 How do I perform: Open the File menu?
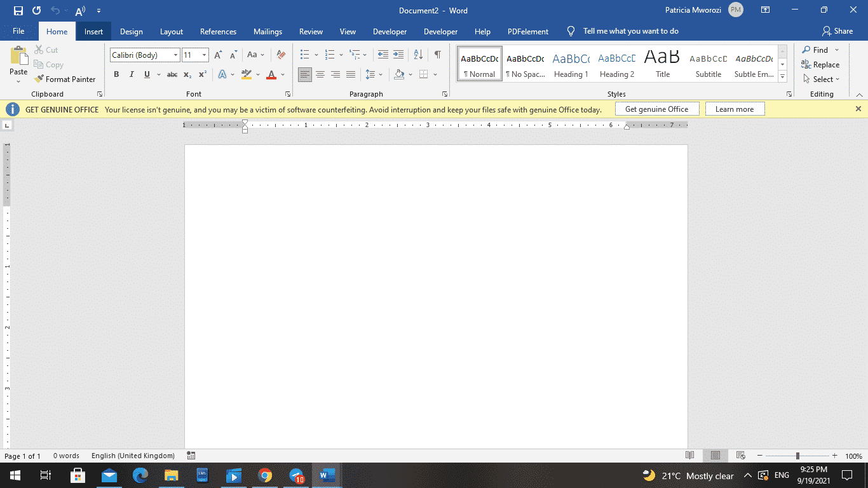pyautogui.click(x=18, y=31)
